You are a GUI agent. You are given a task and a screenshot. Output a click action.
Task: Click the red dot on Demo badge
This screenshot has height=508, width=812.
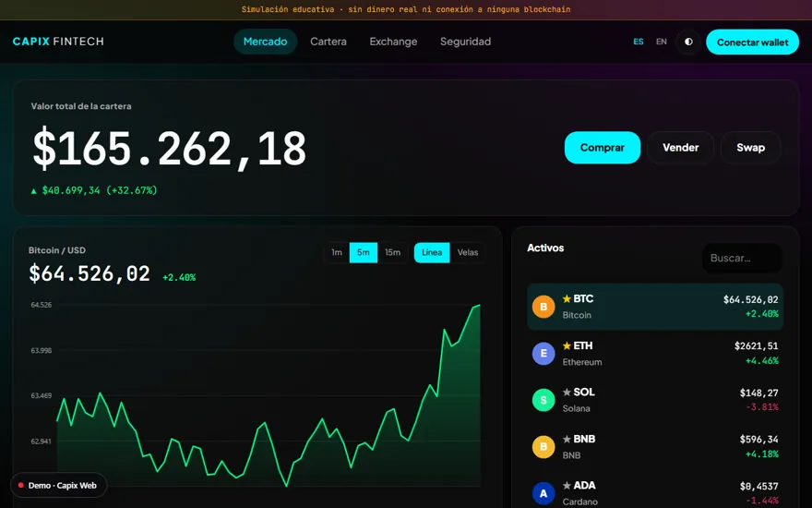click(20, 485)
